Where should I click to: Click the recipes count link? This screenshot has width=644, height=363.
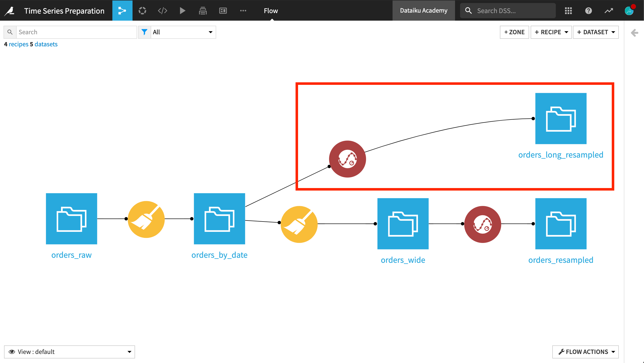18,44
